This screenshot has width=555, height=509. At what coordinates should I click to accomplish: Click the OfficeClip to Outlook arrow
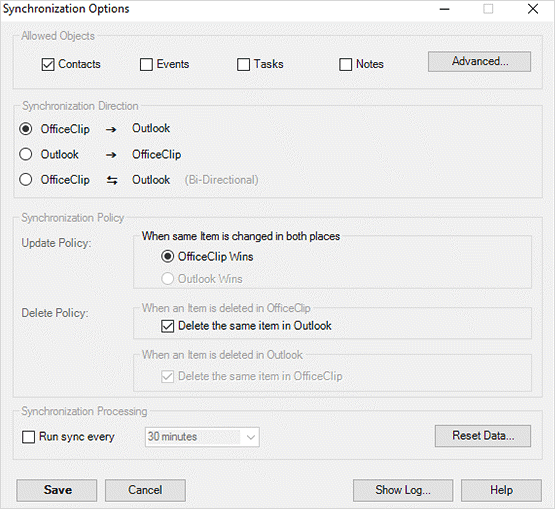point(111,130)
